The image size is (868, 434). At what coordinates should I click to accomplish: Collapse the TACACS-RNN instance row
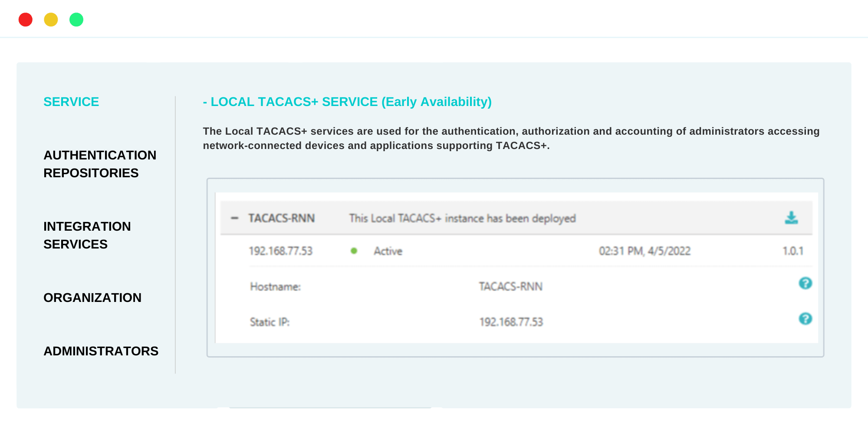235,218
